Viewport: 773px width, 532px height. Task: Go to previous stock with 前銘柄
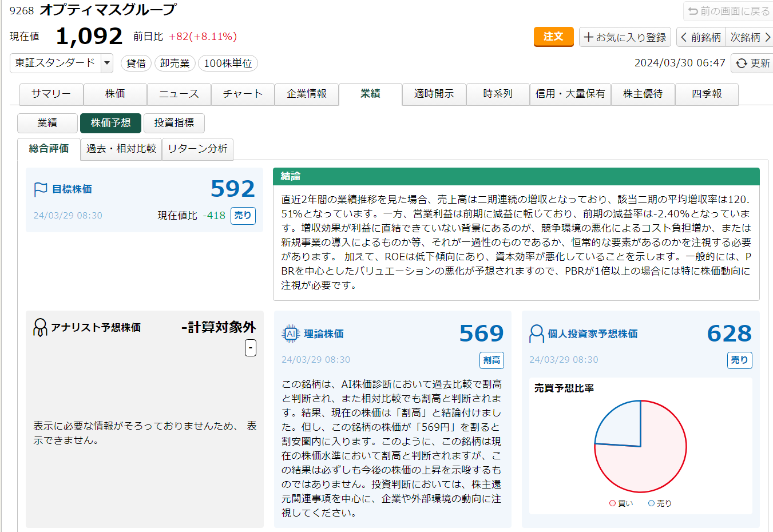701,37
